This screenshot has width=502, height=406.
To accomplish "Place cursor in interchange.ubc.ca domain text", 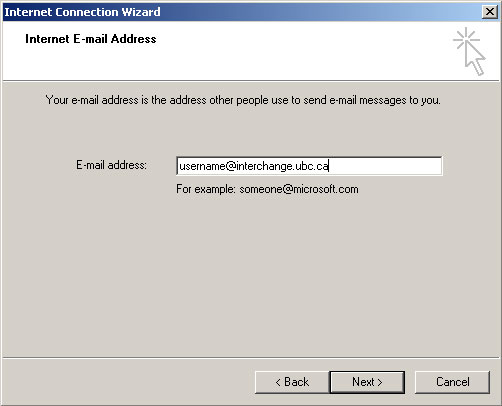I will [282, 166].
